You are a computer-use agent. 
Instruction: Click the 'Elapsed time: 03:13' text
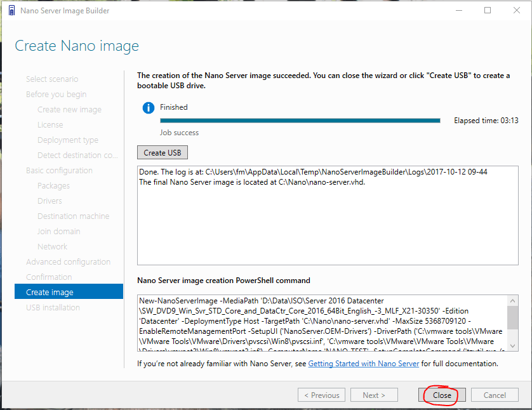coord(486,121)
